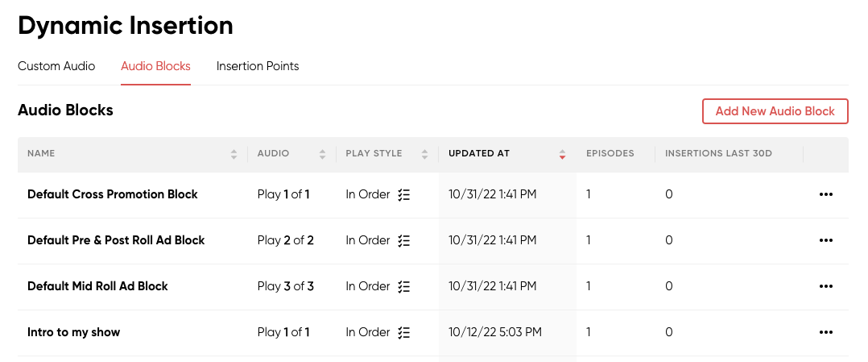Image resolution: width=868 pixels, height=362 pixels.
Task: Switch to the Insertion Points tab
Action: 258,67
